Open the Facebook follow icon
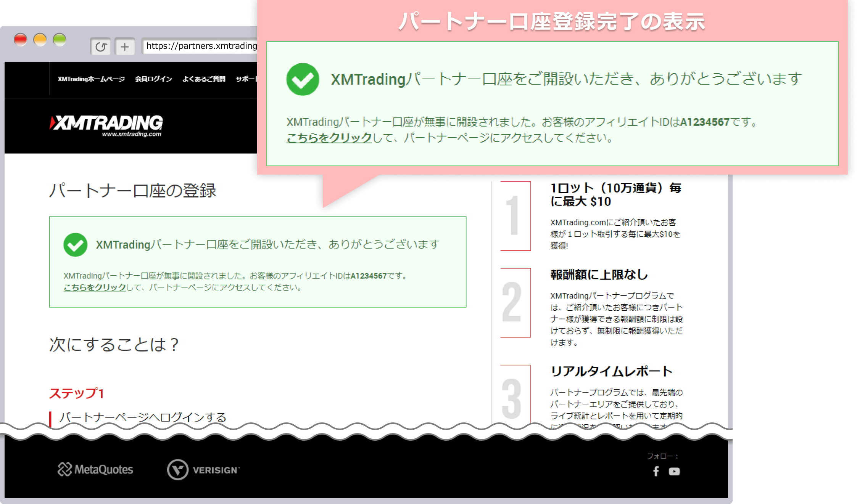 656,472
